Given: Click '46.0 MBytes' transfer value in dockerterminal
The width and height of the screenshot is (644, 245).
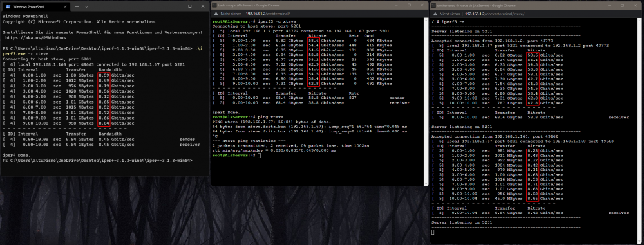Looking at the screenshot, I should pos(509,198).
